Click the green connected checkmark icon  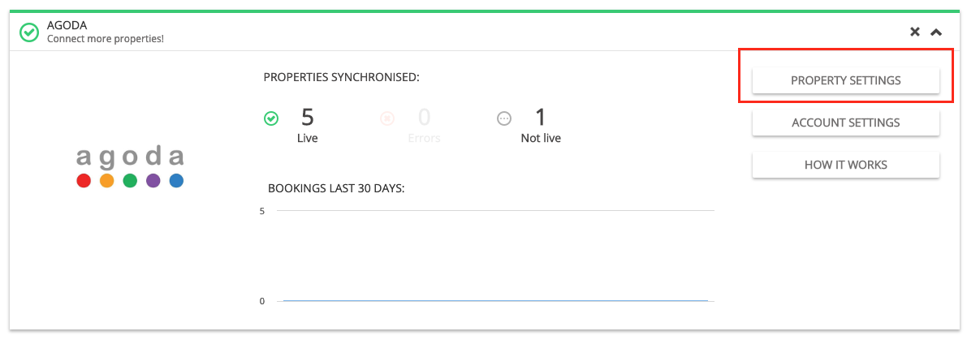[x=29, y=32]
